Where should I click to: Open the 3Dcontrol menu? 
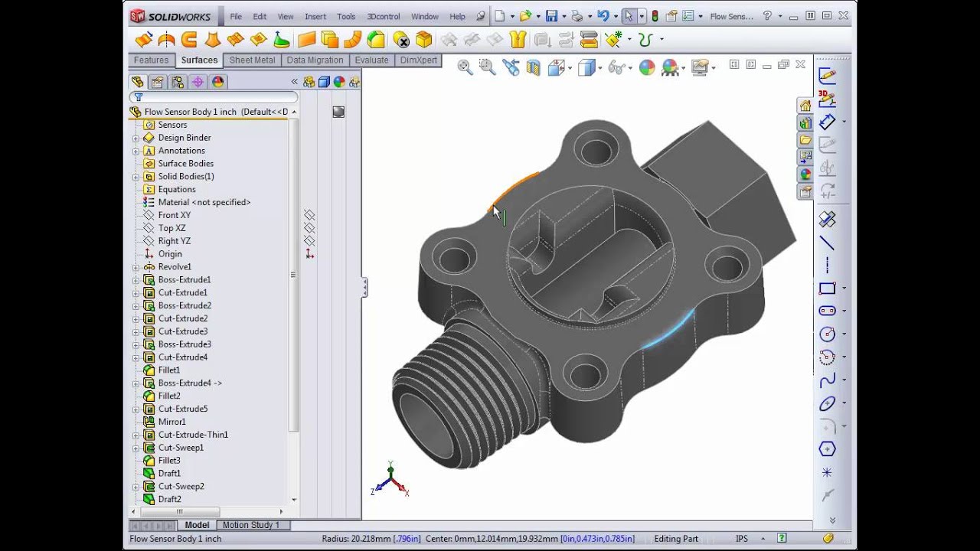tap(384, 16)
